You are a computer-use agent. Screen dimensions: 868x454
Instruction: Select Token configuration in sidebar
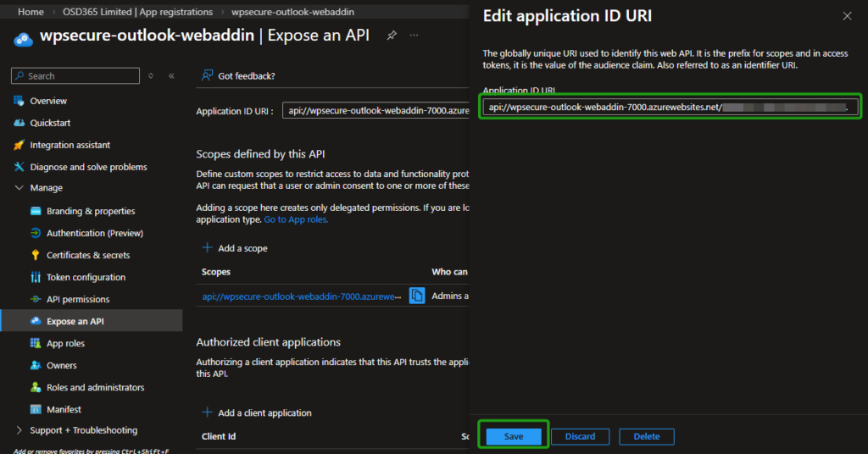(x=86, y=277)
